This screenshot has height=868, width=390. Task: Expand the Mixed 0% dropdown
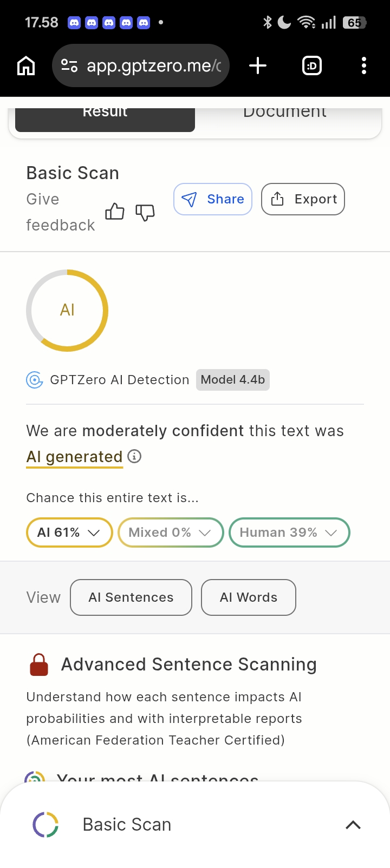[x=171, y=532]
